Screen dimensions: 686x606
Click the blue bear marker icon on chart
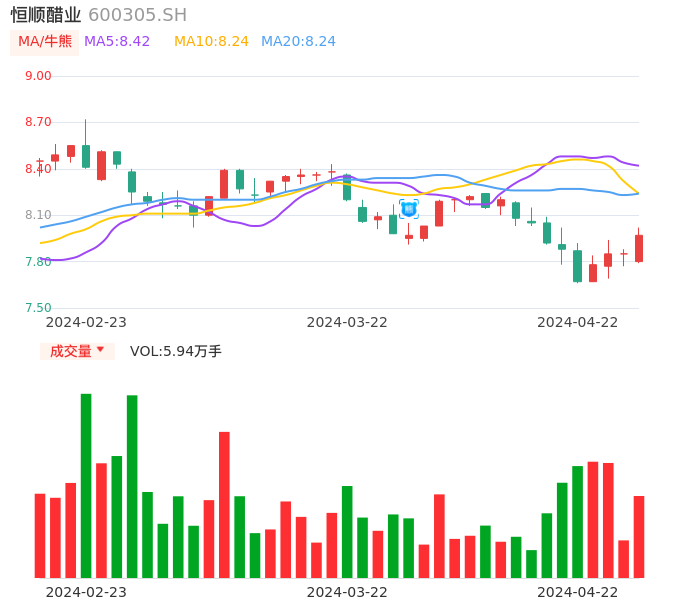point(409,209)
